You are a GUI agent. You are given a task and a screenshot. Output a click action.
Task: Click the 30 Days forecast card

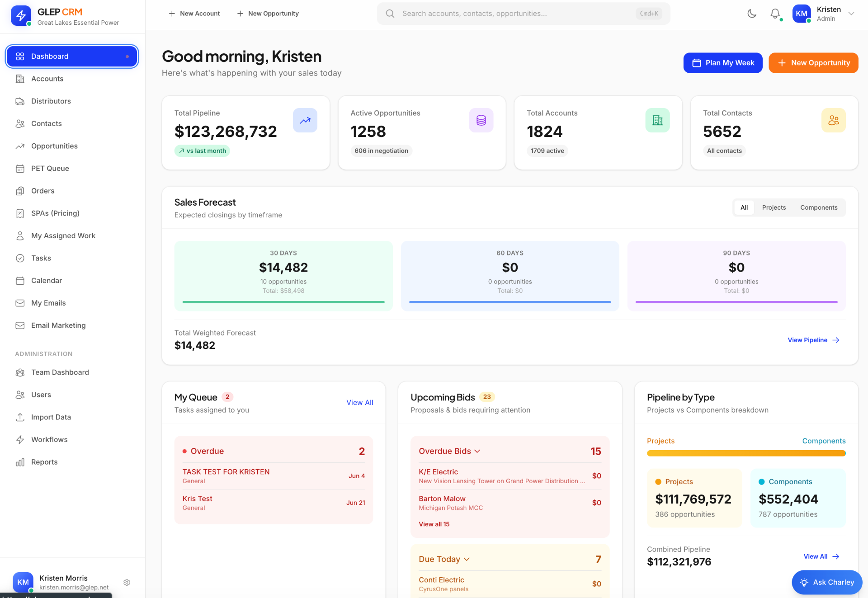click(x=283, y=276)
